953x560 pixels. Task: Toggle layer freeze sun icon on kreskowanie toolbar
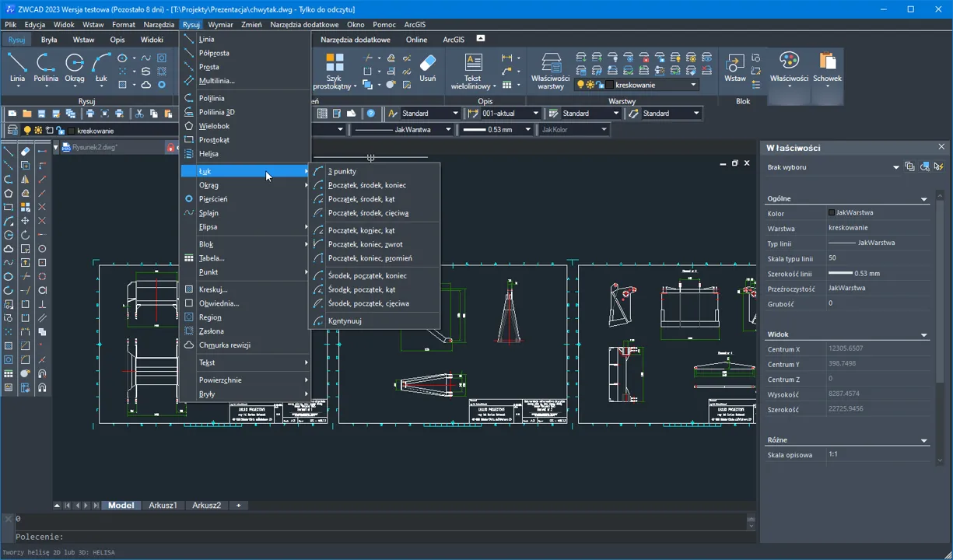[38, 131]
